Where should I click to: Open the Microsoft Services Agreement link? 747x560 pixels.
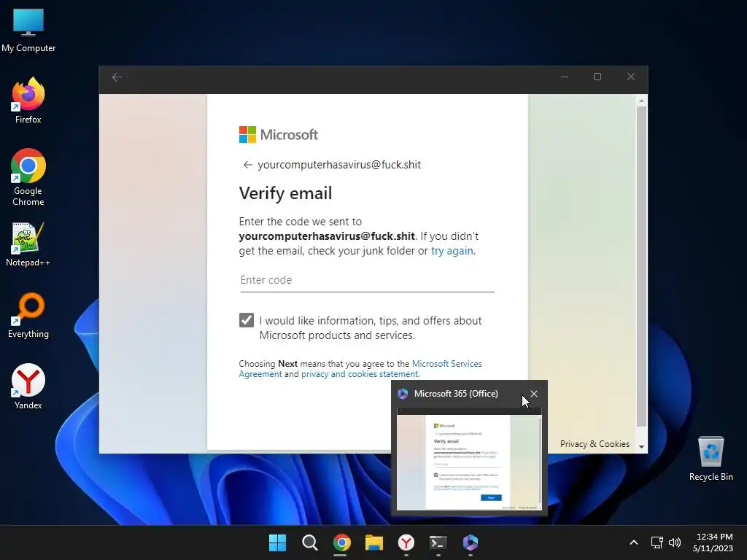click(x=360, y=369)
